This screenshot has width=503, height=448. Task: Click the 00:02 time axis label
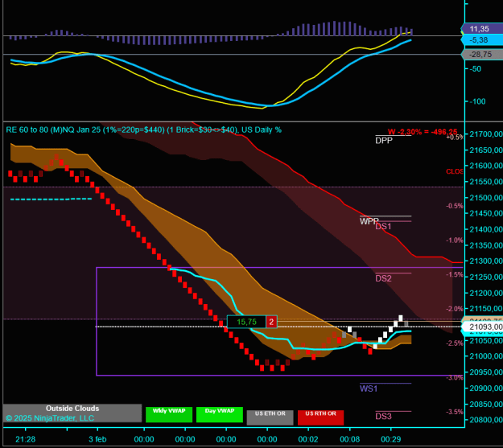click(308, 439)
